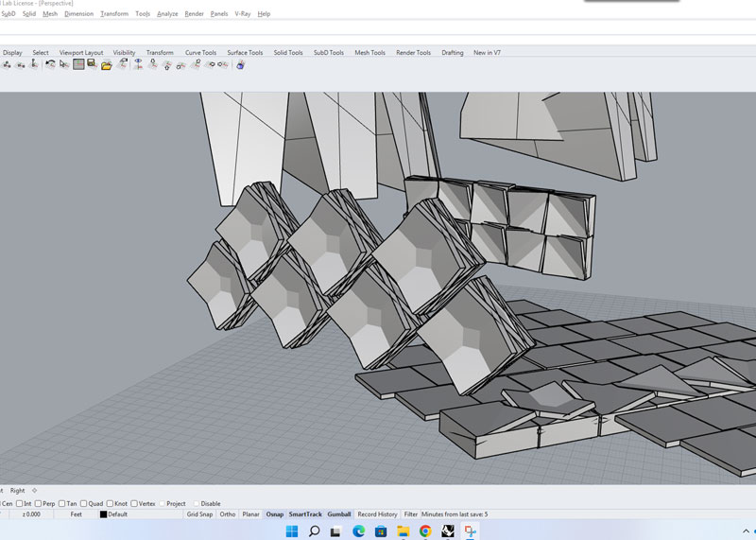This screenshot has height=540, width=756.
Task: Switch to the Mesh Tools tab
Action: (x=369, y=52)
